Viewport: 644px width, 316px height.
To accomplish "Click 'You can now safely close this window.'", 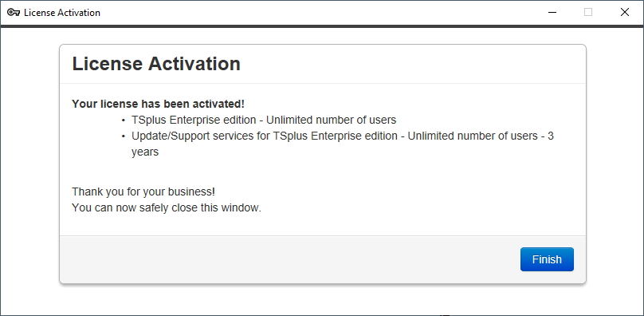I will pos(167,207).
